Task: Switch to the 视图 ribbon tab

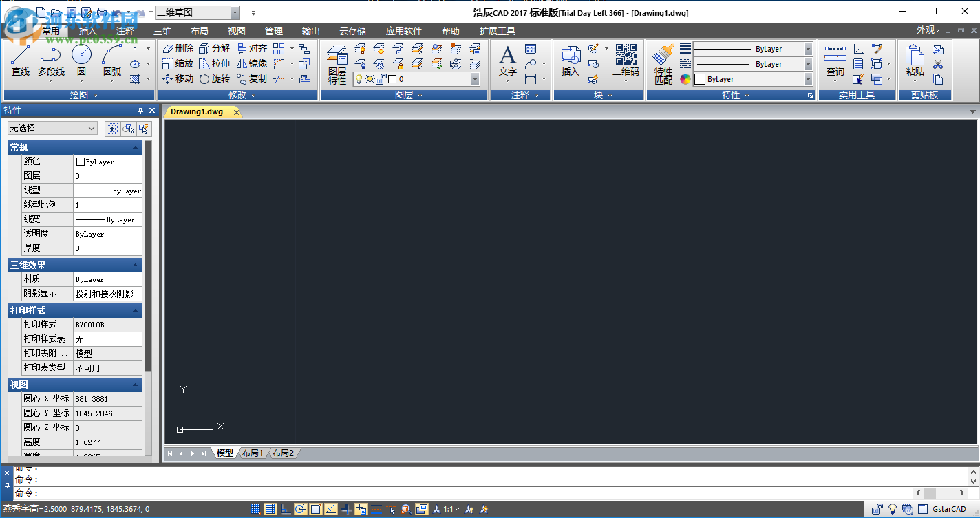Action: [237, 31]
